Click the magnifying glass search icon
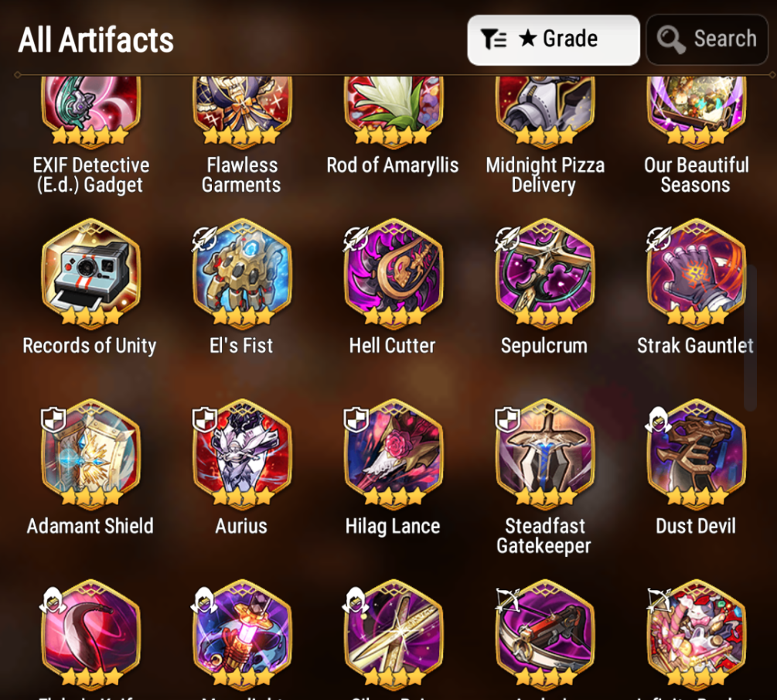Screen dimensions: 777x700 coord(671,39)
